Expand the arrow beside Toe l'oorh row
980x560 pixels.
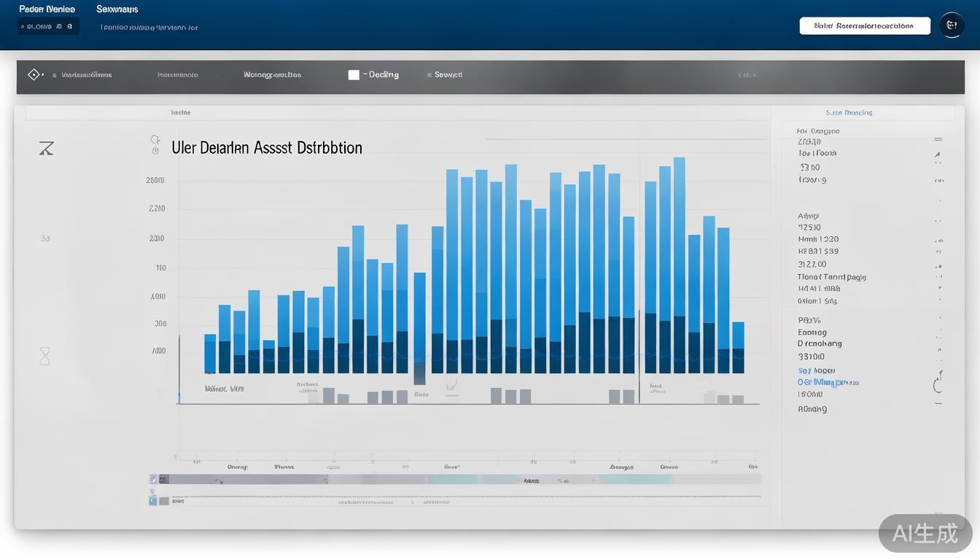938,155
